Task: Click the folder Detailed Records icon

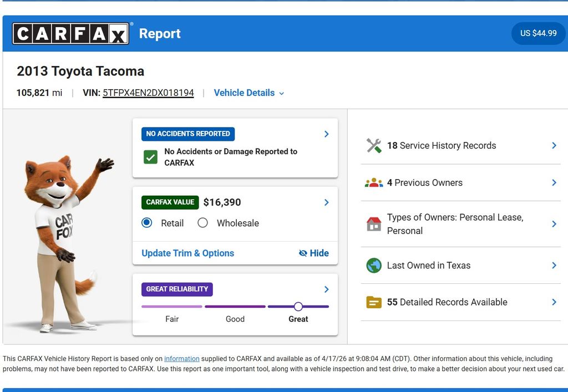Action: click(374, 302)
